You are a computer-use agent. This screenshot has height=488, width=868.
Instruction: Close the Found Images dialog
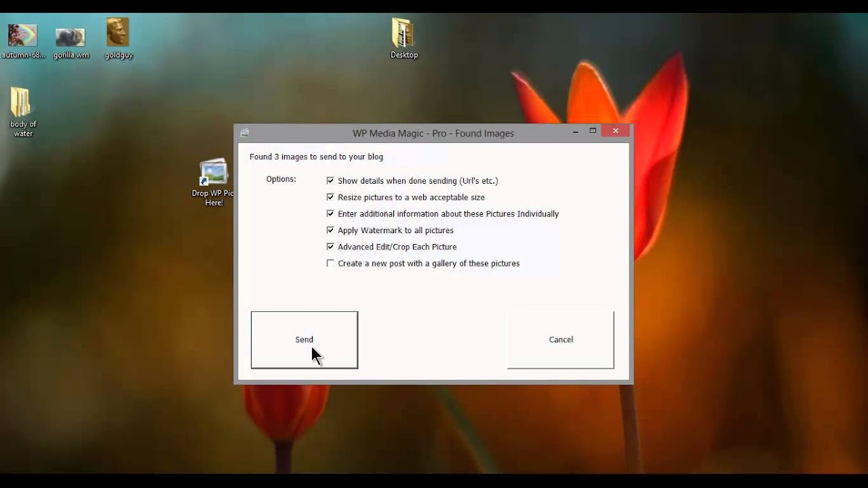(616, 131)
